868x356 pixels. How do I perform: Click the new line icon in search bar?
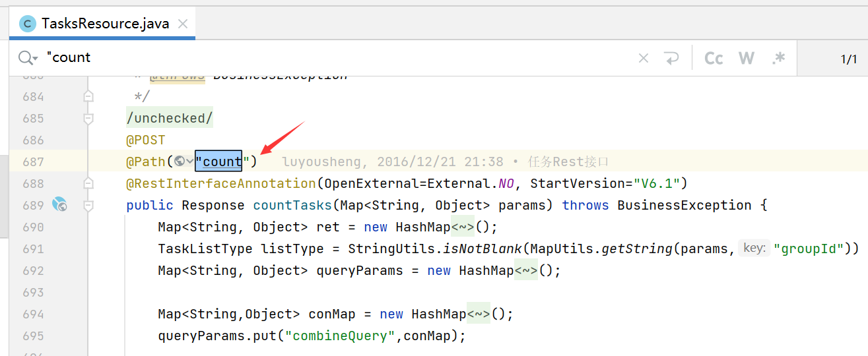click(671, 58)
